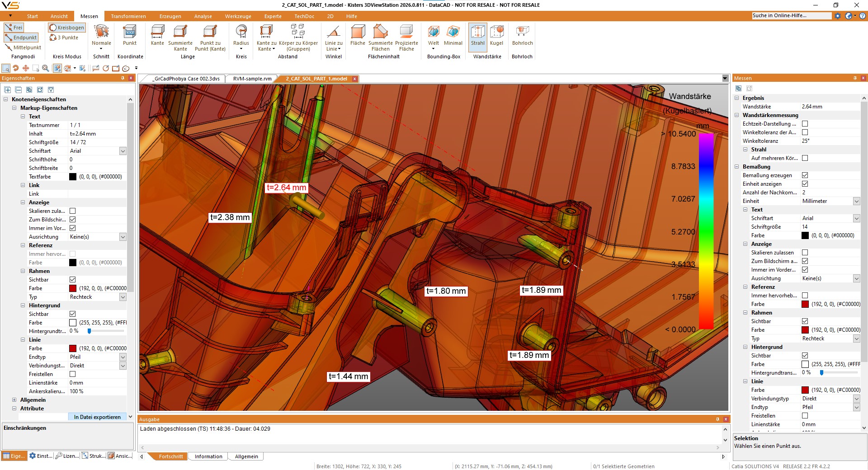Select the Radius circle measurement
This screenshot has height=470, width=868.
pyautogui.click(x=241, y=37)
